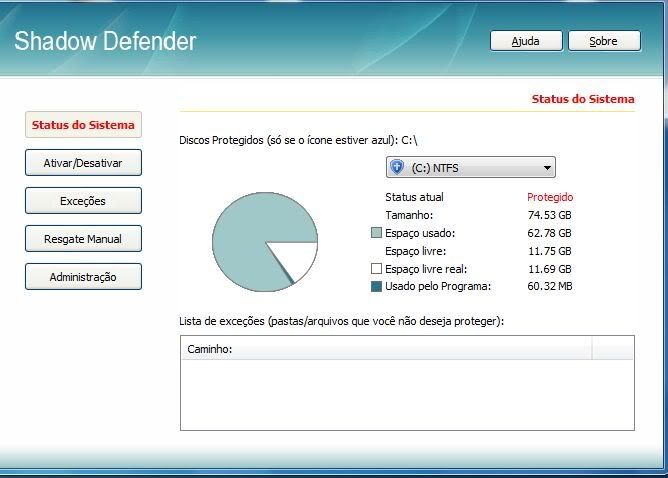Click the Protegido status value
This screenshot has width=668, height=478.
pyautogui.click(x=550, y=197)
